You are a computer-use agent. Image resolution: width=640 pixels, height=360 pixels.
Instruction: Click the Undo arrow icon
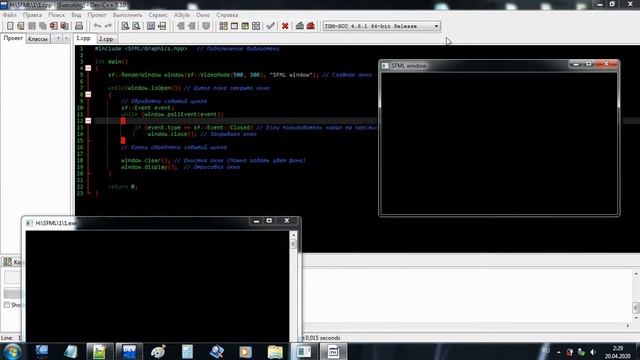(x=97, y=26)
